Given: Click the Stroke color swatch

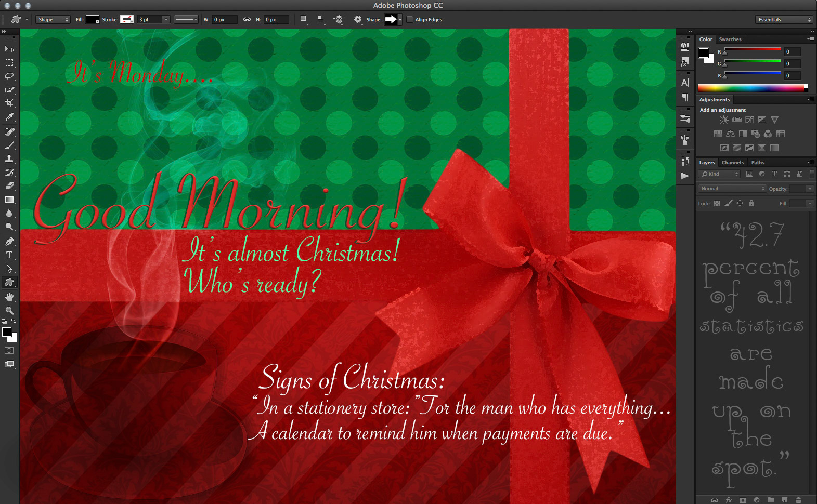Looking at the screenshot, I should click(x=127, y=20).
